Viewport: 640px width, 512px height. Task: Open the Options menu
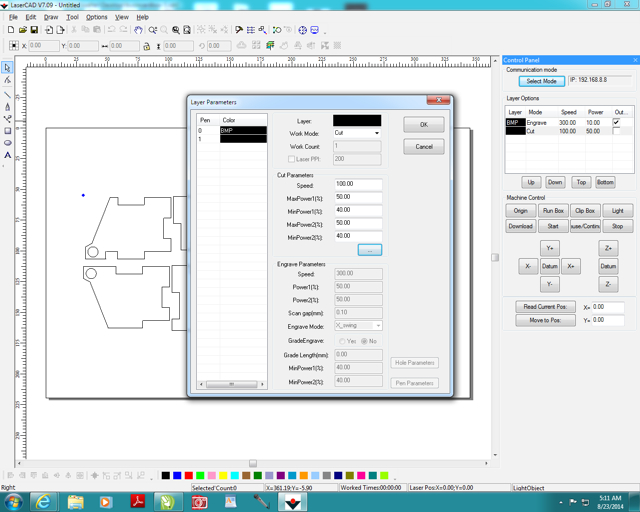[x=96, y=17]
